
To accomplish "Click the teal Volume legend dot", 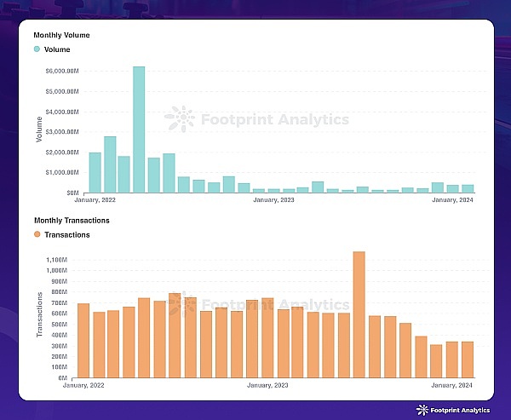I will [x=37, y=49].
